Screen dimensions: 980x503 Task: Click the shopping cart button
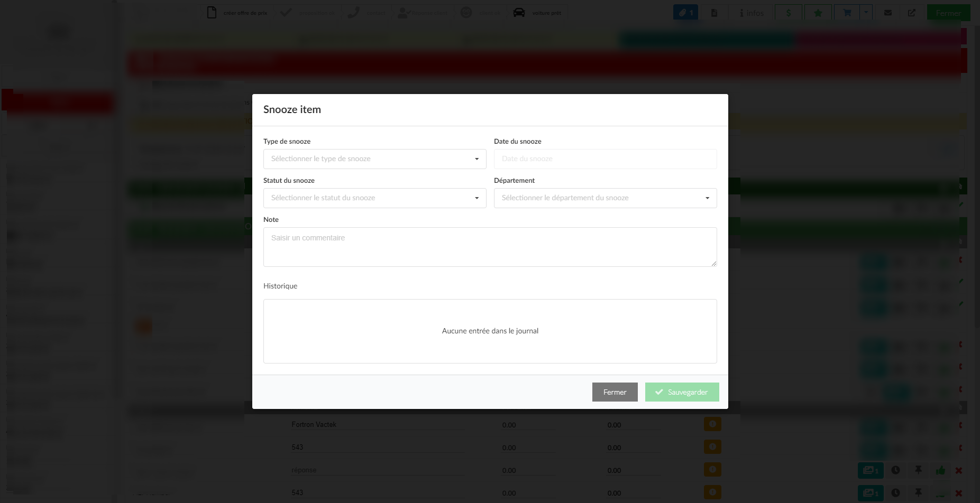pyautogui.click(x=847, y=13)
